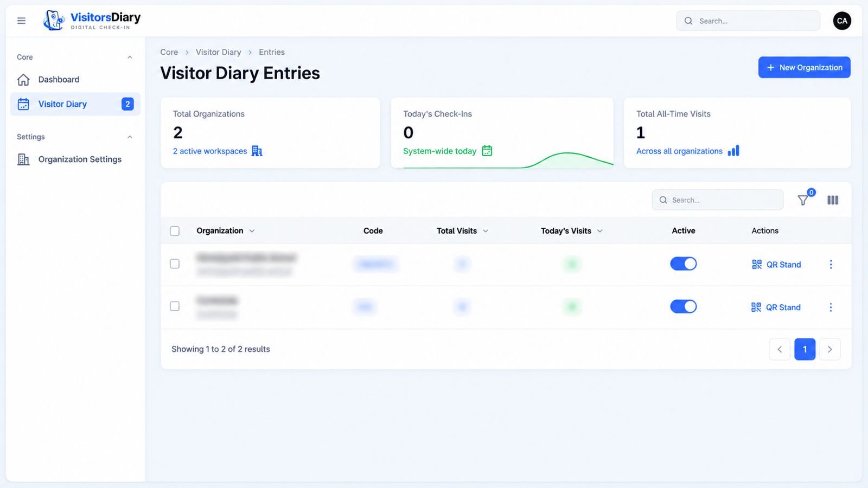868x488 pixels.
Task: Go to the previous results page
Action: (780, 349)
